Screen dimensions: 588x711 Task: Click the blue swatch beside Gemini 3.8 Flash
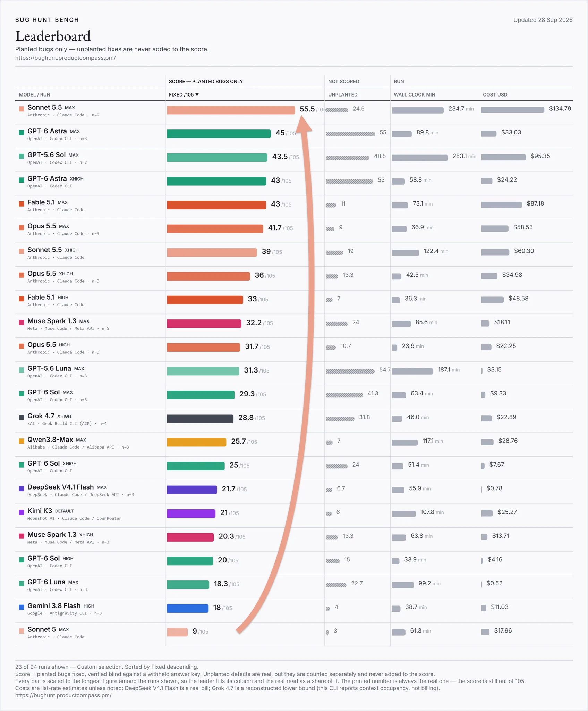(x=22, y=607)
